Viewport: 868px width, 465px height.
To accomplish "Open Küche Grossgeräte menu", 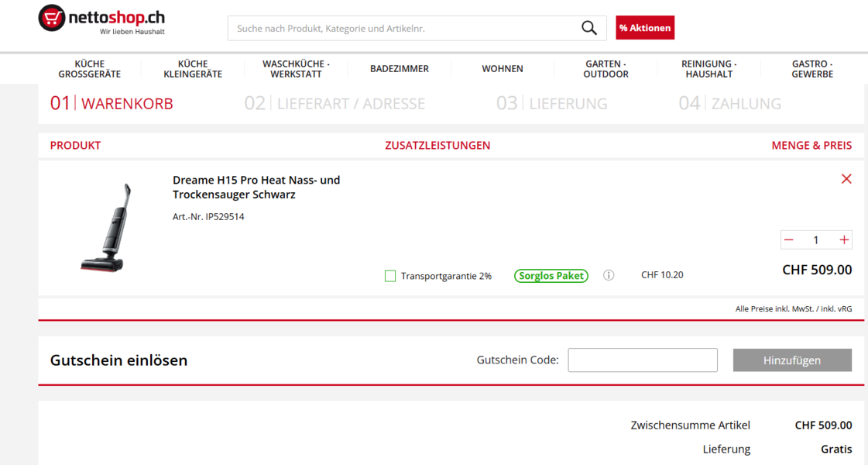I will 90,69.
